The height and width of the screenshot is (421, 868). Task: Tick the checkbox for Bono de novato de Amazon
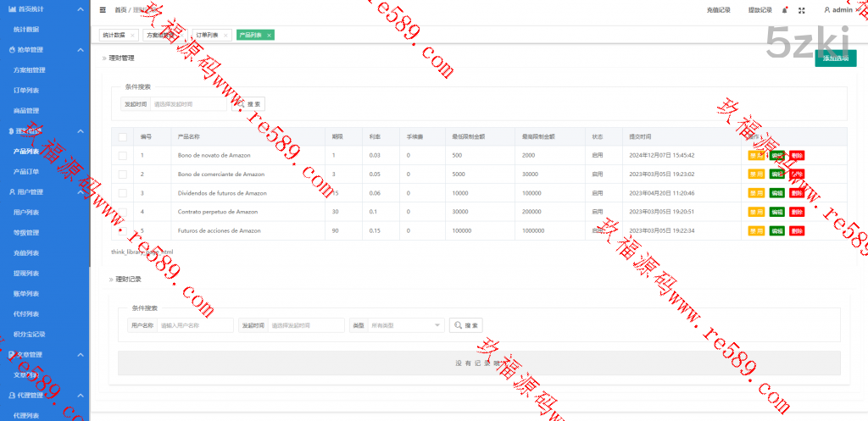point(123,155)
